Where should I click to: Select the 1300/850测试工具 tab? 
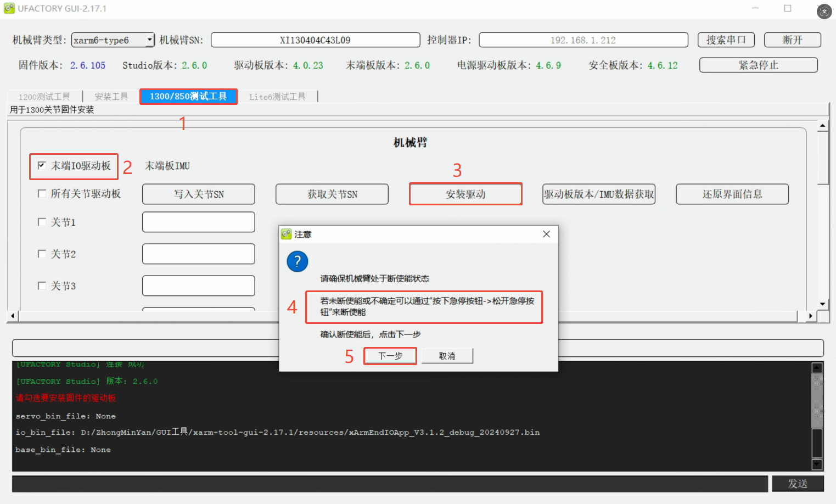coord(188,96)
